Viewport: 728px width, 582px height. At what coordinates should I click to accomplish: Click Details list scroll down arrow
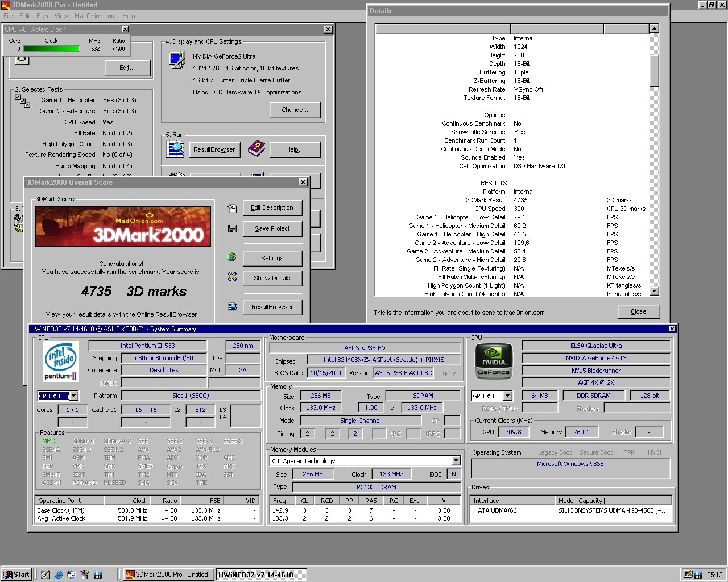pyautogui.click(x=655, y=291)
